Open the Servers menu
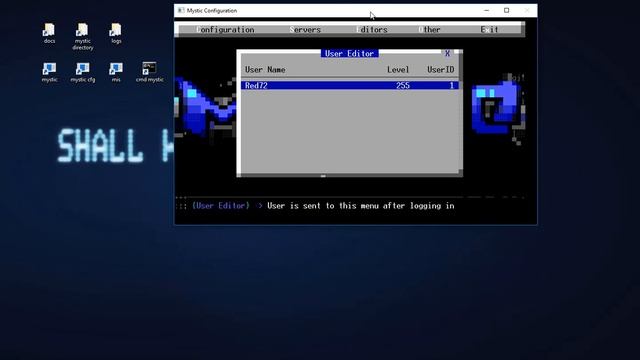Viewport: 640px width, 360px height. point(305,30)
